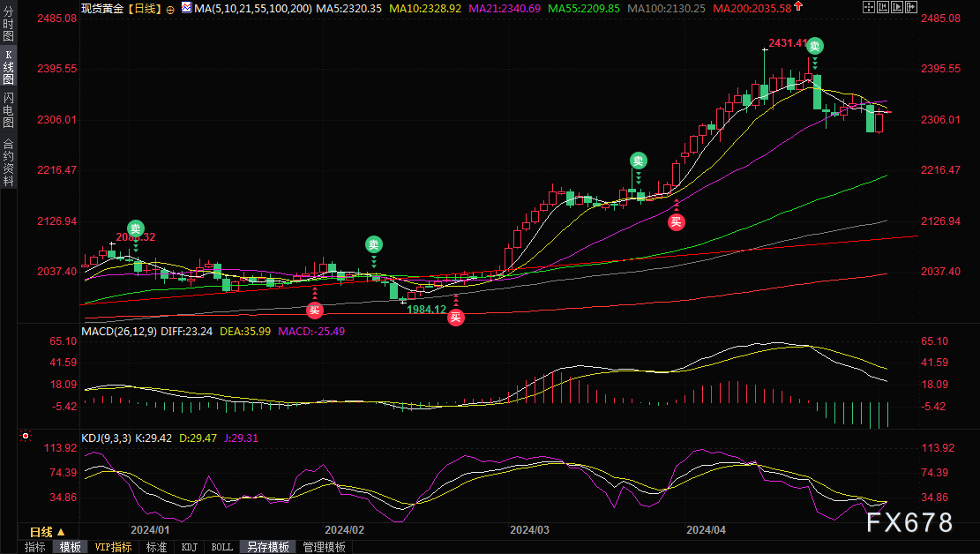Choose the 标准 template
980x554 pixels.
click(156, 547)
